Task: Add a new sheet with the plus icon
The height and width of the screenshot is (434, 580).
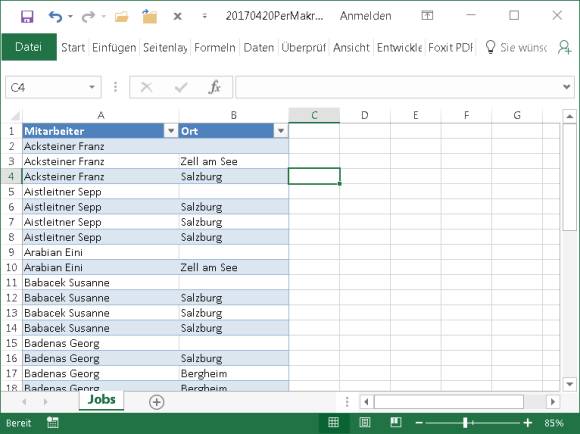Action: coord(156,402)
